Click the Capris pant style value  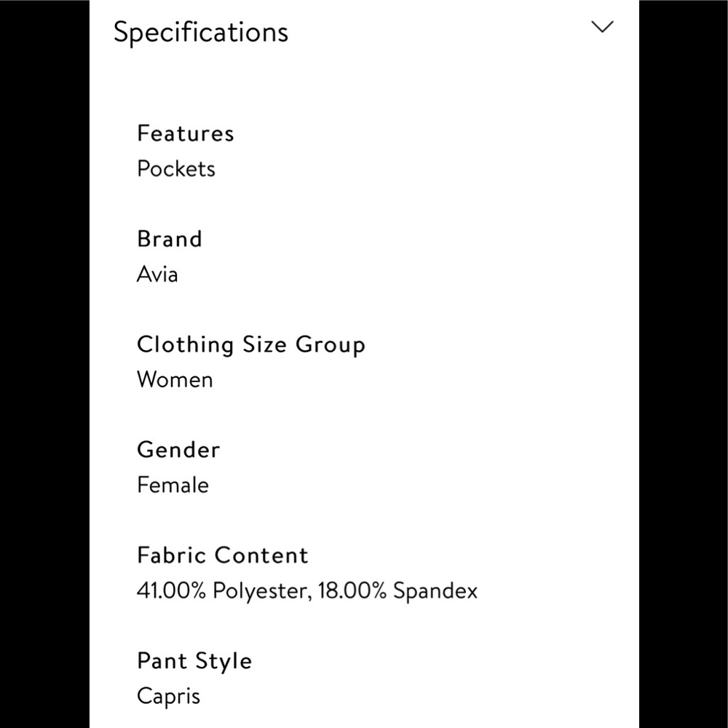point(168,697)
